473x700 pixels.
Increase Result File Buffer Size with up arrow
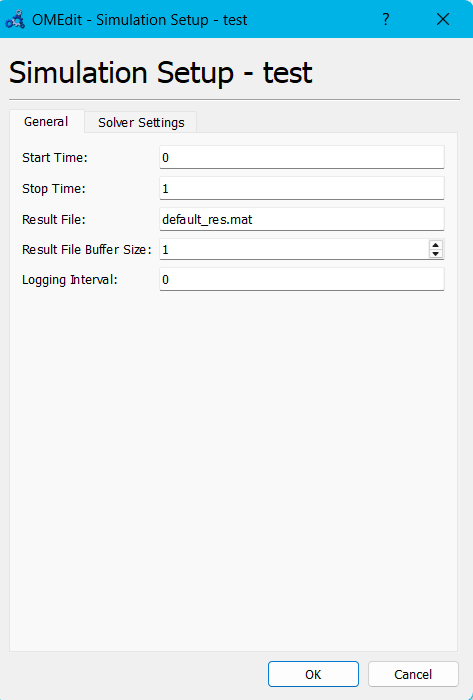(436, 245)
